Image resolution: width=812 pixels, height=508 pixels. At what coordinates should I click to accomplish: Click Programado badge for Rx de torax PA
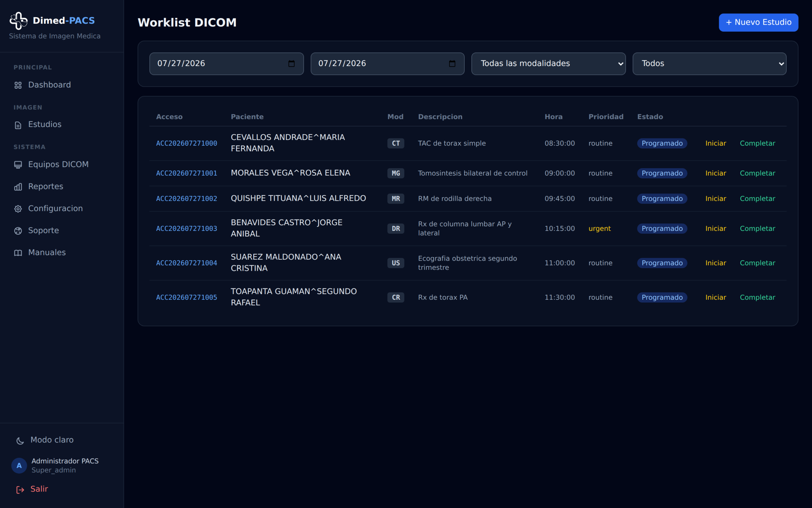click(662, 297)
